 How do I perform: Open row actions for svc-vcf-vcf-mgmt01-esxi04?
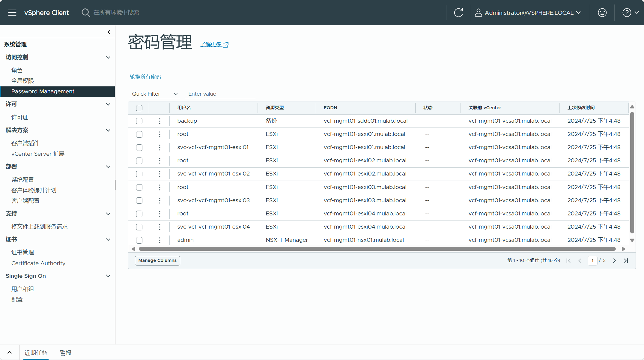[x=160, y=227]
